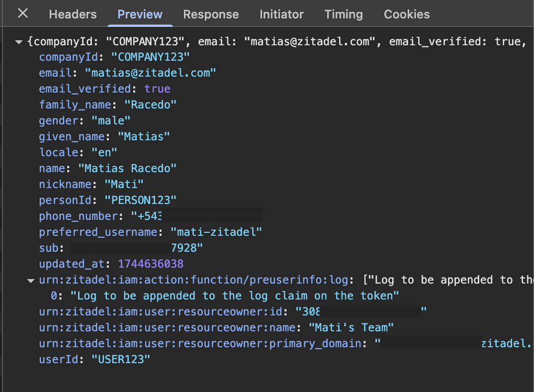Click the resourceowner:id row

(233, 311)
